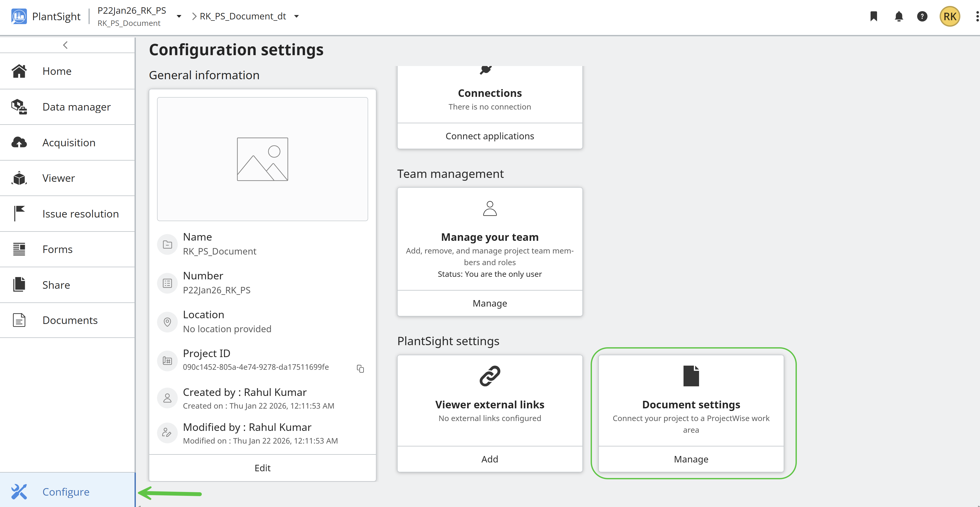
Task: Open the Issue resolution menu item
Action: (x=80, y=214)
